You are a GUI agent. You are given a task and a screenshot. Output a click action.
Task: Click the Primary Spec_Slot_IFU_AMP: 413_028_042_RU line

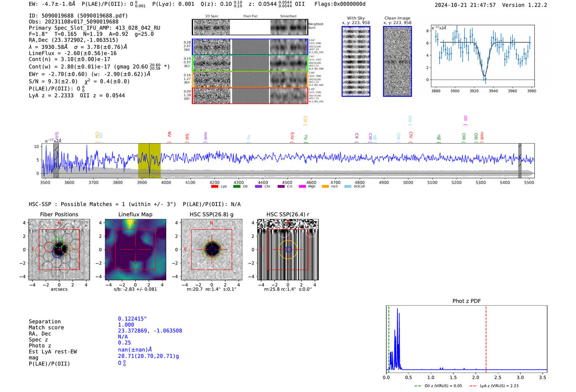[95, 28]
